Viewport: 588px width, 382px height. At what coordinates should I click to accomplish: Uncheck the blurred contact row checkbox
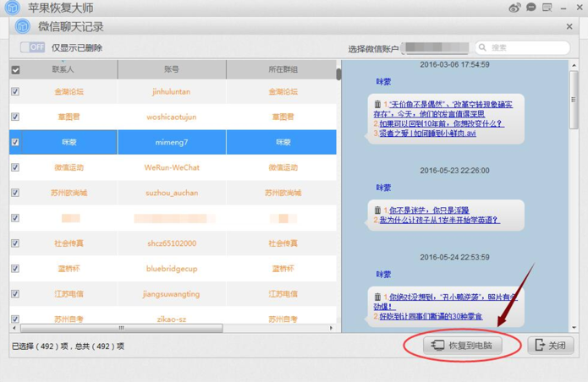point(15,218)
